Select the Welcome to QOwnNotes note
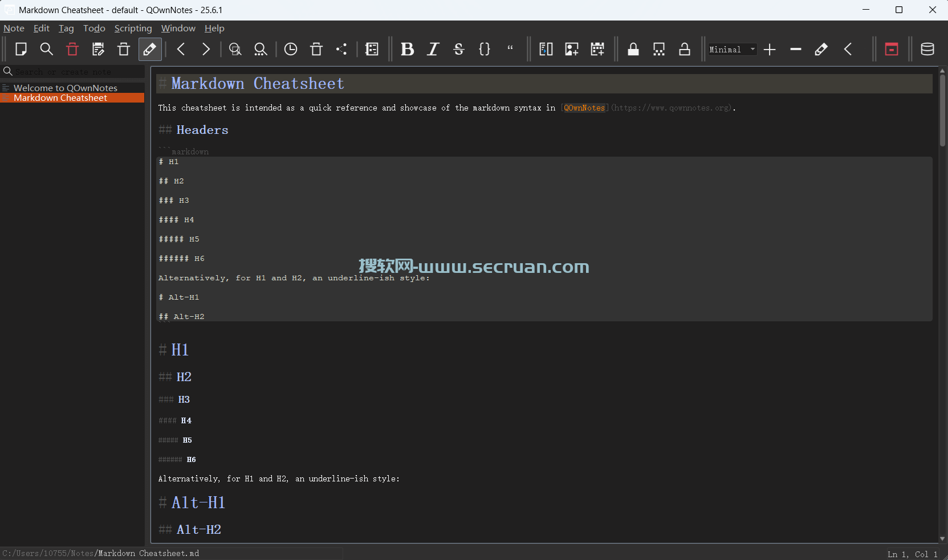948x560 pixels. point(72,88)
